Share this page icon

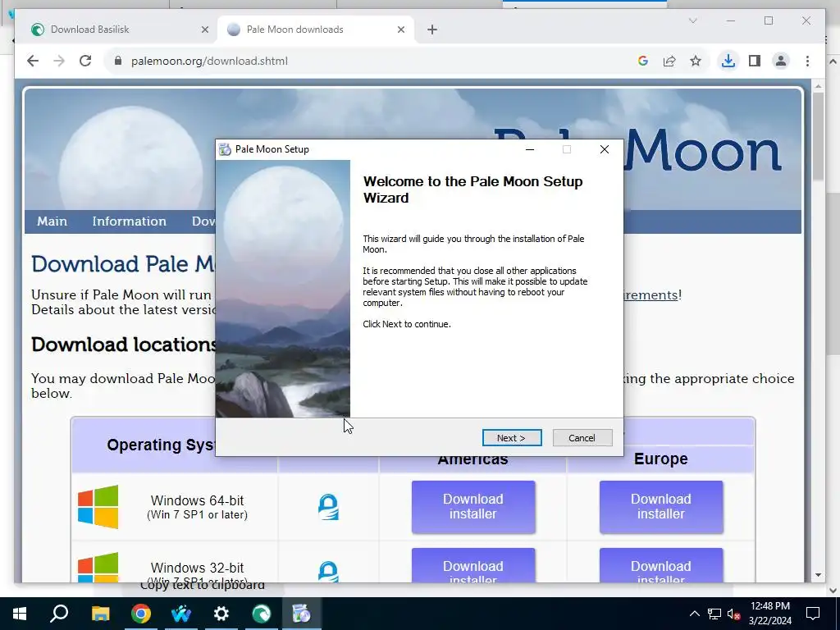(669, 61)
